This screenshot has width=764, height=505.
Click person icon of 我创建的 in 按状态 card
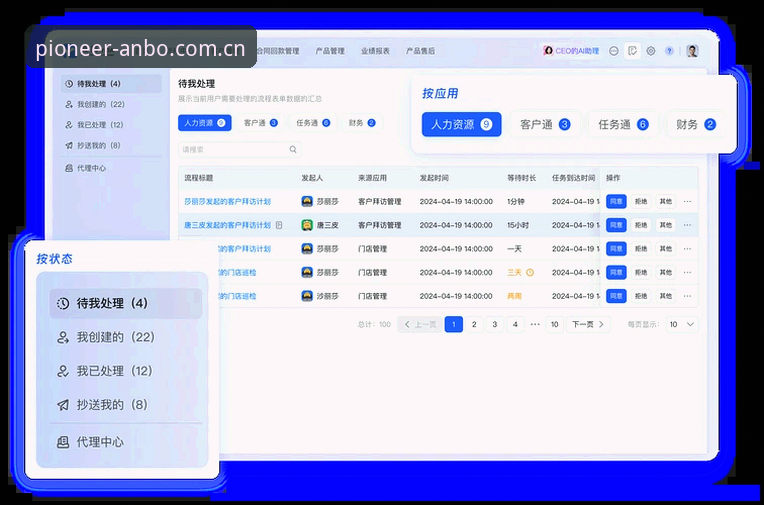coord(63,337)
